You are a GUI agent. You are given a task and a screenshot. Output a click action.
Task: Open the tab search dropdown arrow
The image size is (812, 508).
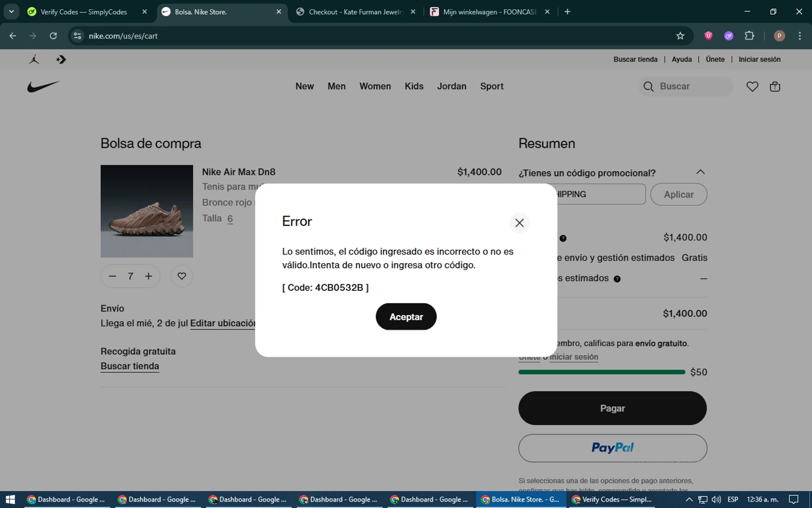pyautogui.click(x=11, y=11)
